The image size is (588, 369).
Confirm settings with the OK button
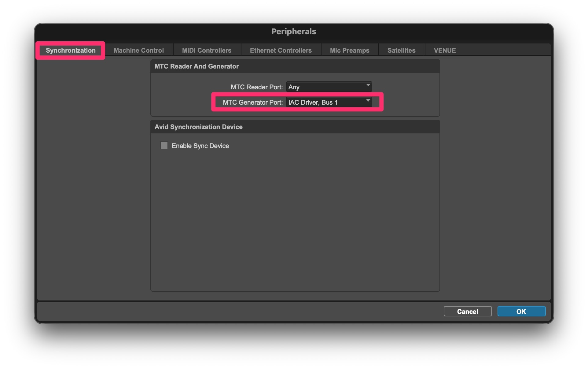tap(521, 311)
